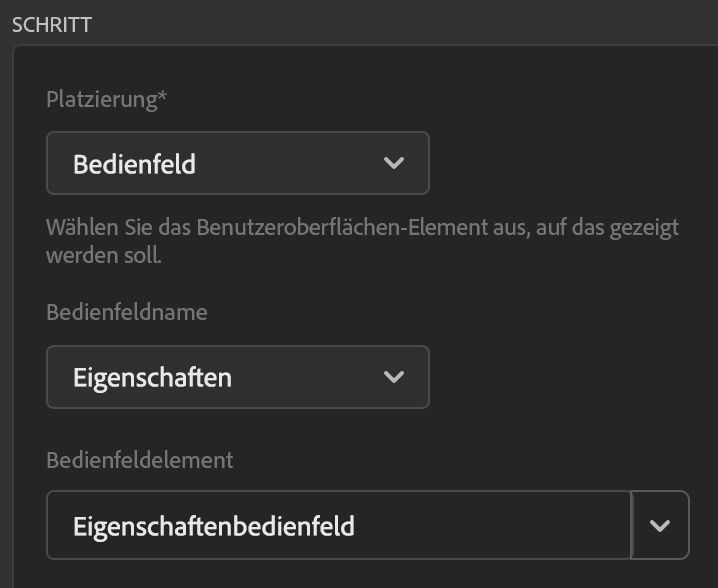Viewport: 718px width, 588px height.
Task: Click blank area right of Eigenschaftenbedienfeld text
Action: [500, 525]
